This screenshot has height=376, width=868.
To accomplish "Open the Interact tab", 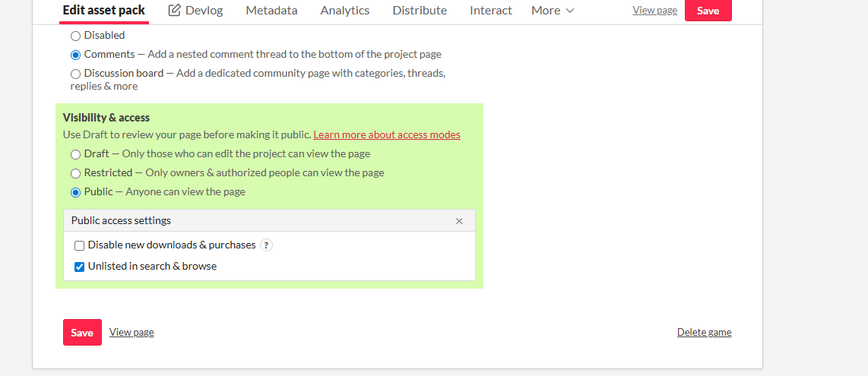I will [x=491, y=11].
